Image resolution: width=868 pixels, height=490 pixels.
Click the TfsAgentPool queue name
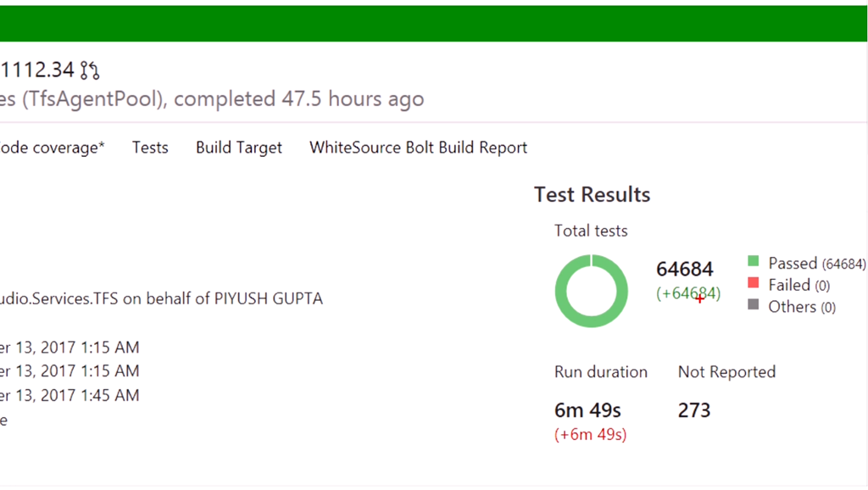click(93, 99)
